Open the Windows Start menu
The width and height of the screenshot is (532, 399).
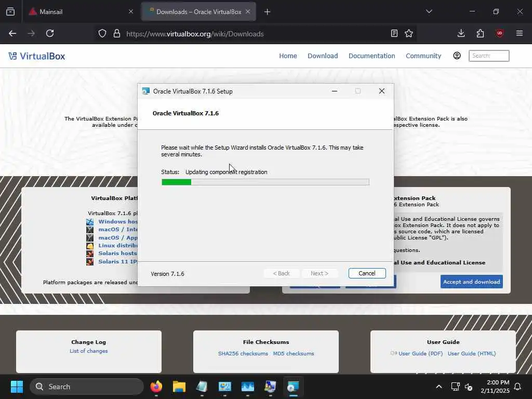tap(17, 387)
